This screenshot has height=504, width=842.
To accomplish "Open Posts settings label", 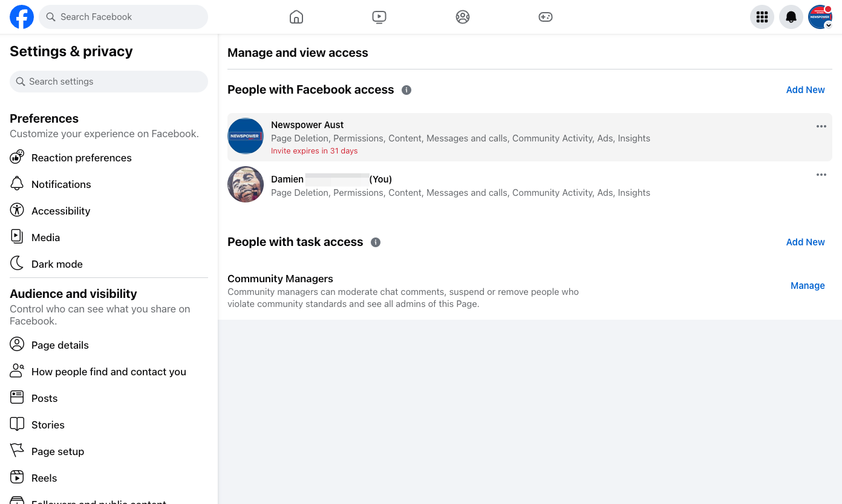I will (x=44, y=398).
